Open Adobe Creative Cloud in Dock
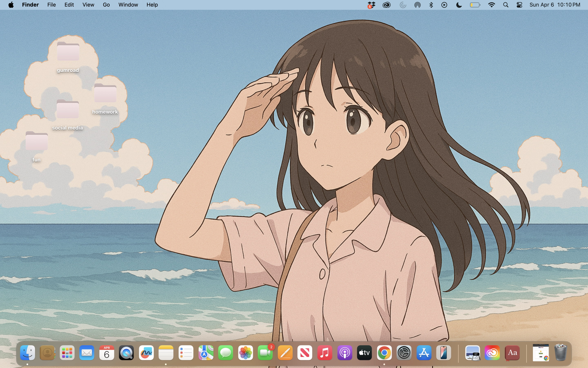 [x=492, y=353]
